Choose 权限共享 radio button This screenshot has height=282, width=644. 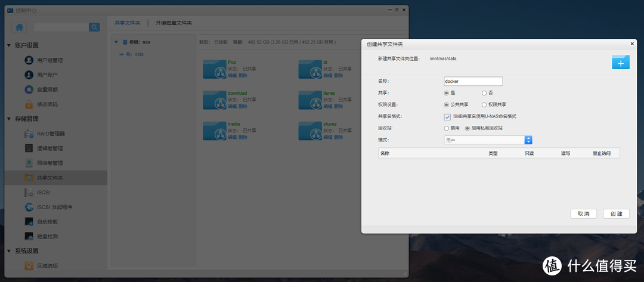484,104
